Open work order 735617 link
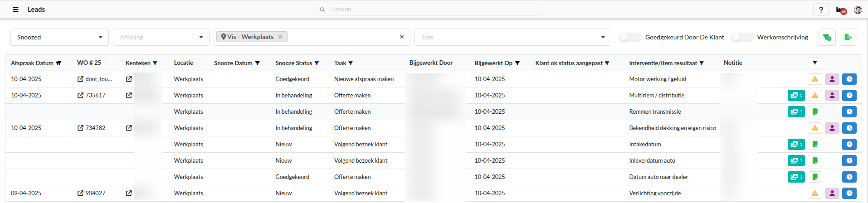The image size is (868, 203). (92, 96)
